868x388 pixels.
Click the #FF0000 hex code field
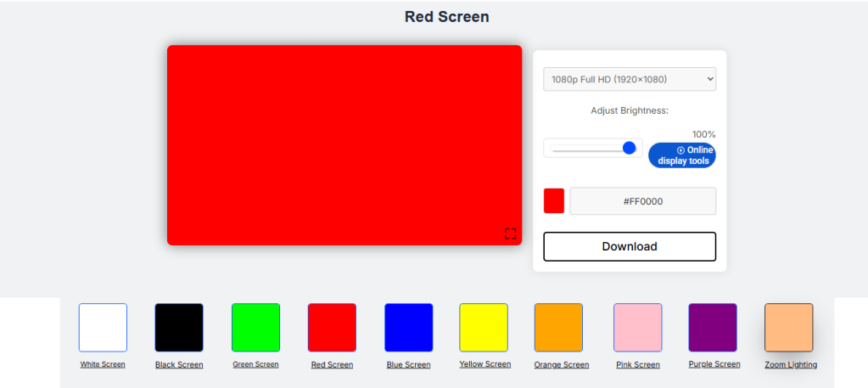[x=642, y=201]
